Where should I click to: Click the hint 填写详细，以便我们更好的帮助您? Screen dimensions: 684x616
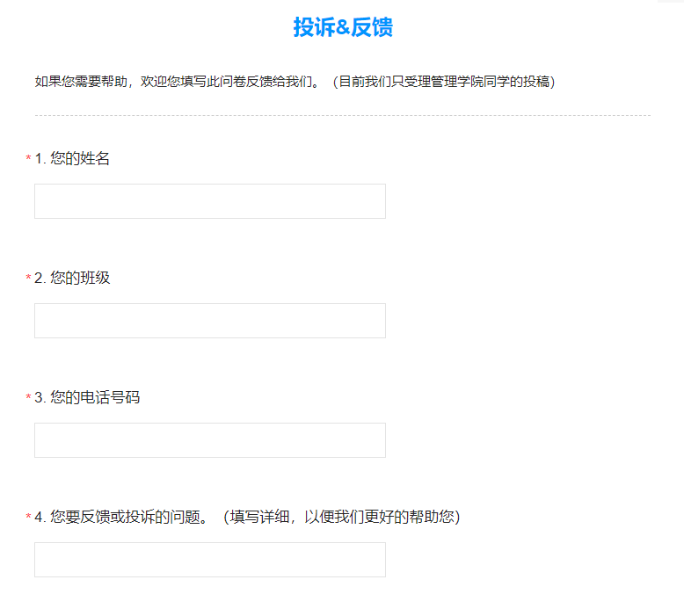[x=341, y=517]
